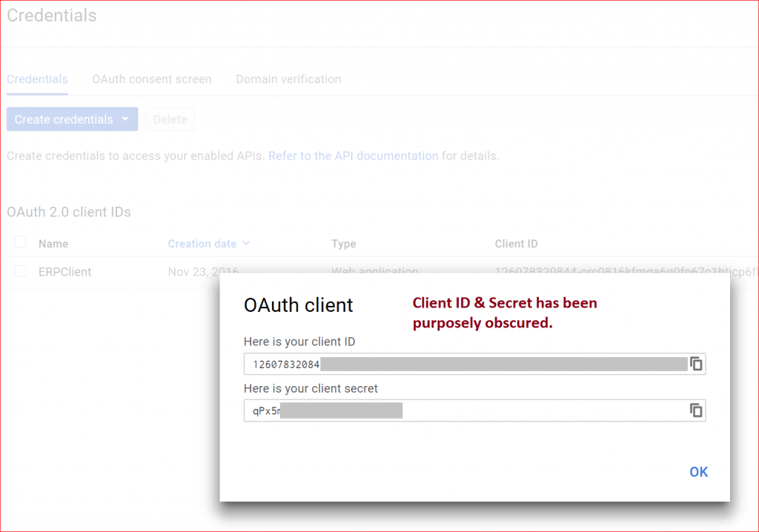Open the Refer to the API documentation link
Viewport: 759px width, 532px height.
click(353, 156)
